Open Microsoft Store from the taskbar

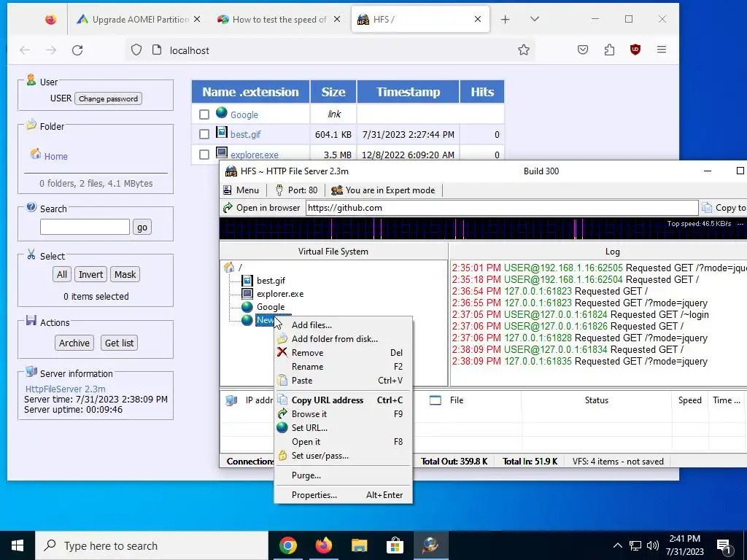coord(395,545)
